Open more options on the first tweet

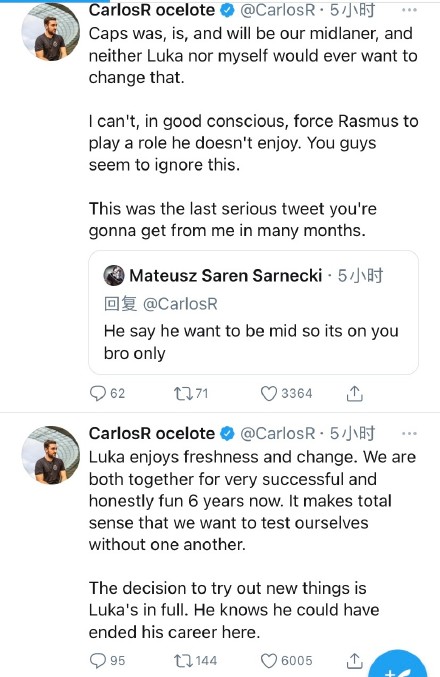click(x=409, y=9)
